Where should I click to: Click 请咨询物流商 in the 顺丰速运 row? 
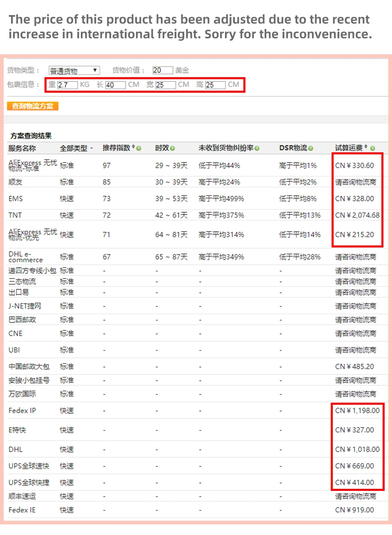(x=356, y=496)
